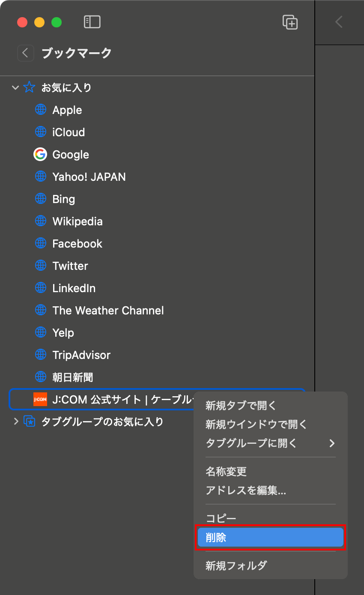The height and width of the screenshot is (595, 364).
Task: Click the globe icon beside iCloud
Action: point(40,132)
